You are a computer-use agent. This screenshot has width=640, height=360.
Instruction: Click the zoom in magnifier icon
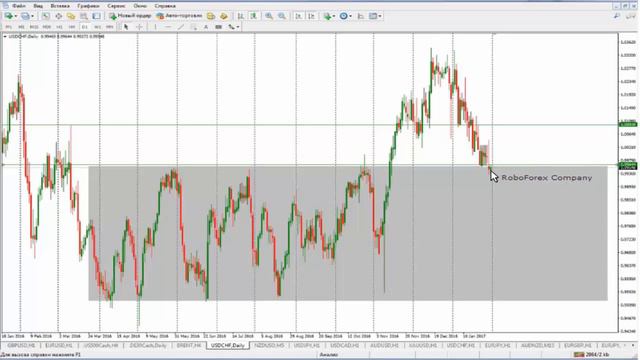pyautogui.click(x=269, y=16)
